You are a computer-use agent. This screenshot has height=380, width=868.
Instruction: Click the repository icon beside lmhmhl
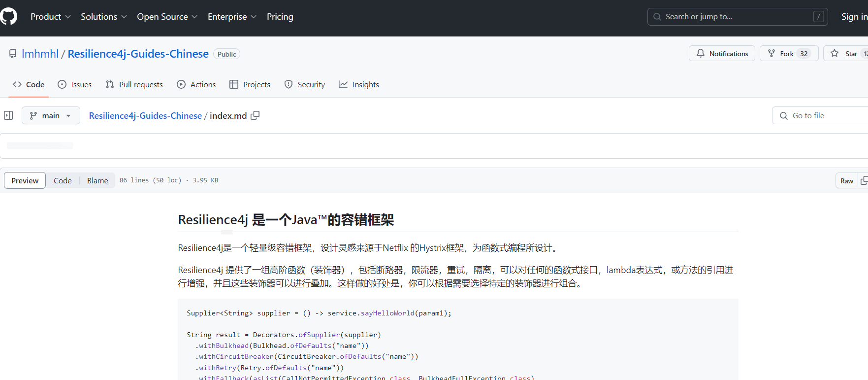[13, 54]
